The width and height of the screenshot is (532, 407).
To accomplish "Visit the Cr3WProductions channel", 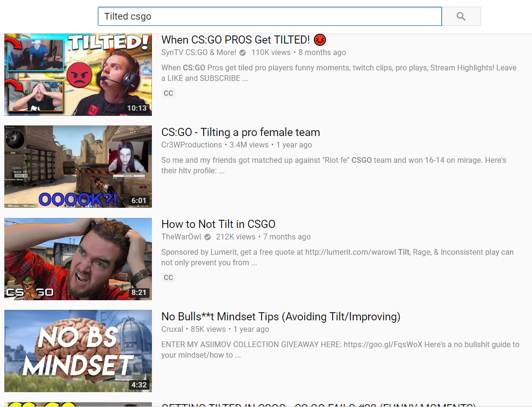I will click(x=191, y=145).
